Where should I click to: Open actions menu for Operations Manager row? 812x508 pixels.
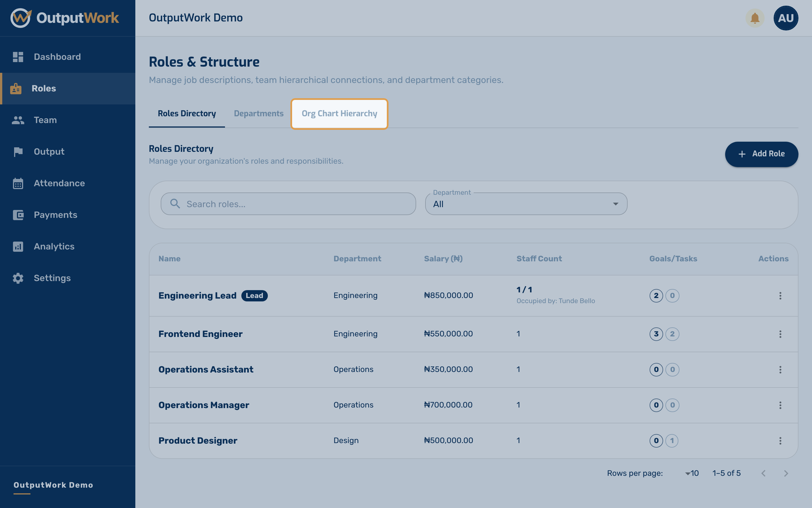pos(780,405)
